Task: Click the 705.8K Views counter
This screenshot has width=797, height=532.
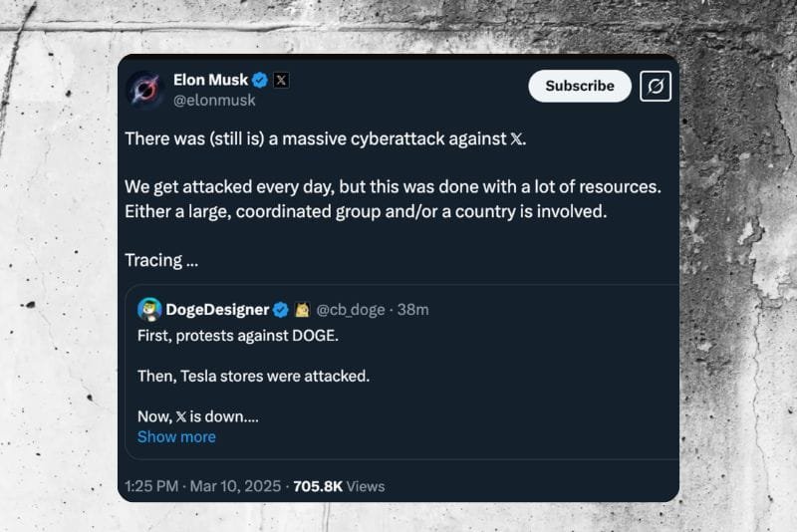Action: 339,486
